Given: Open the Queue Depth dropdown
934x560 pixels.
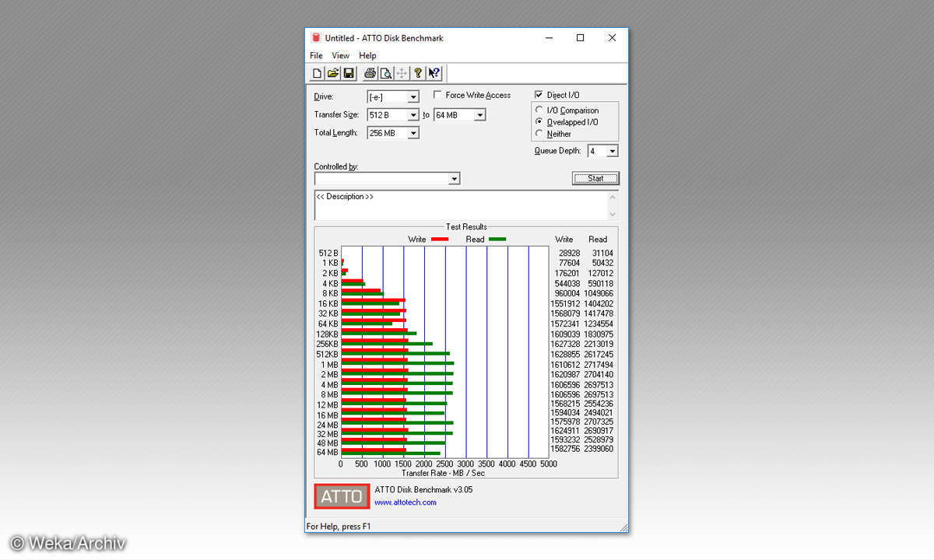Looking at the screenshot, I should tap(612, 151).
